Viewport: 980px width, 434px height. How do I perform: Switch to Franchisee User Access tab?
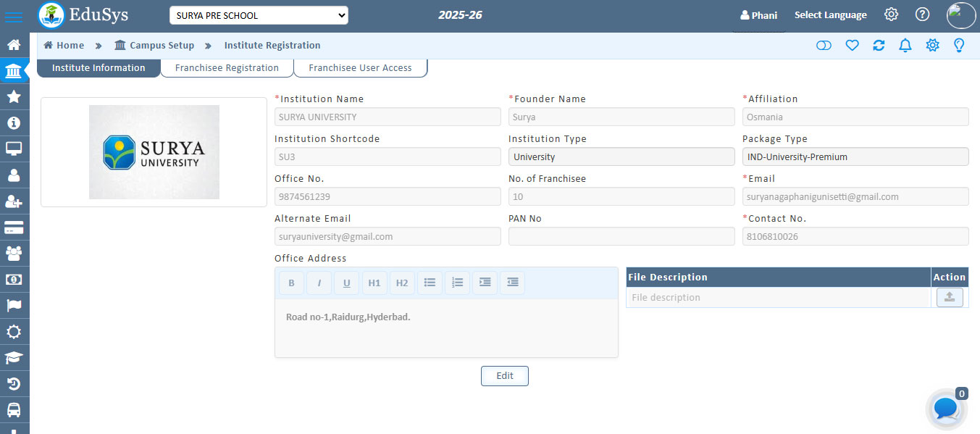tap(360, 68)
